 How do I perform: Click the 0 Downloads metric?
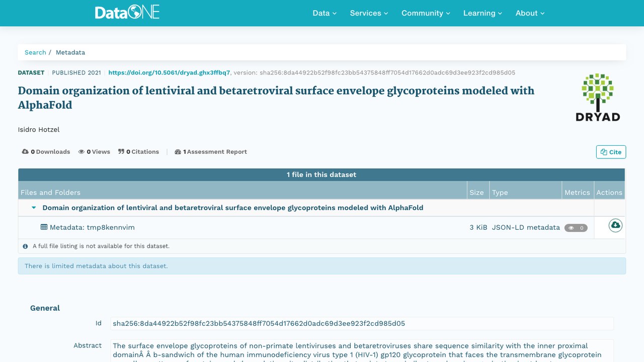click(x=46, y=152)
